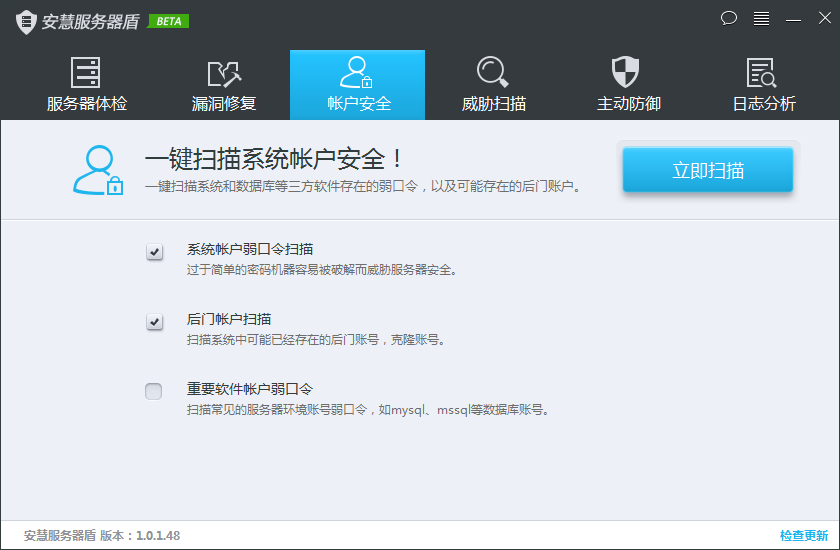
Task: Click the 后门帐户扫描 label
Action: point(229,319)
